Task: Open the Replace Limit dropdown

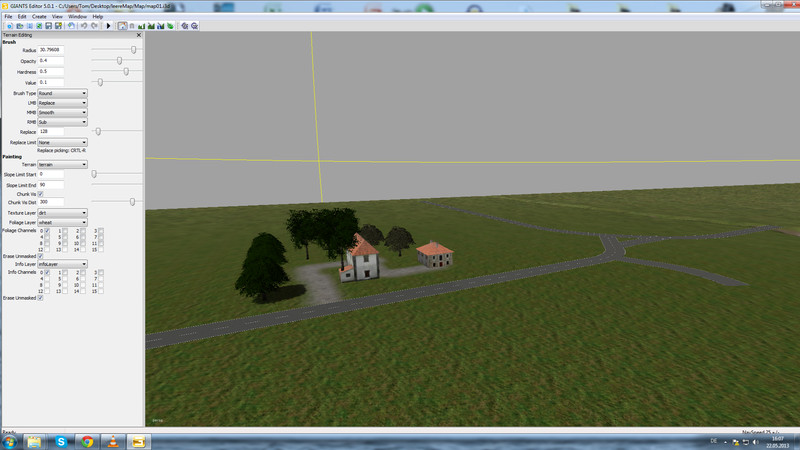Action: pos(62,142)
